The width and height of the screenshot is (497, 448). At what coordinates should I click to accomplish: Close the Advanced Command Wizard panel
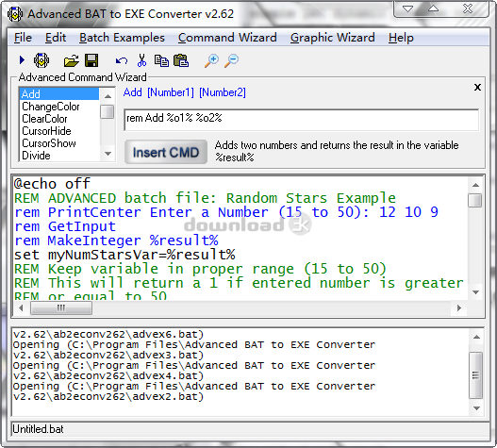click(x=477, y=87)
